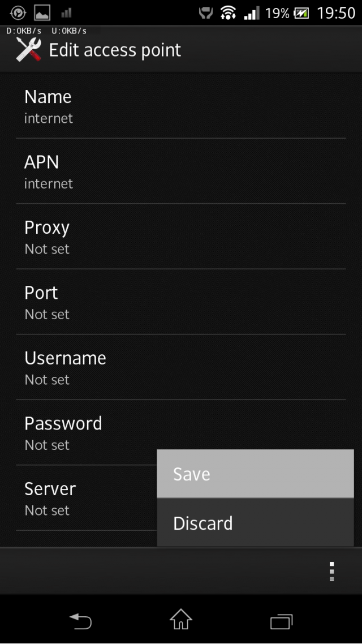This screenshot has height=644, width=362.
Task: Open the Server setting
Action: [87, 498]
